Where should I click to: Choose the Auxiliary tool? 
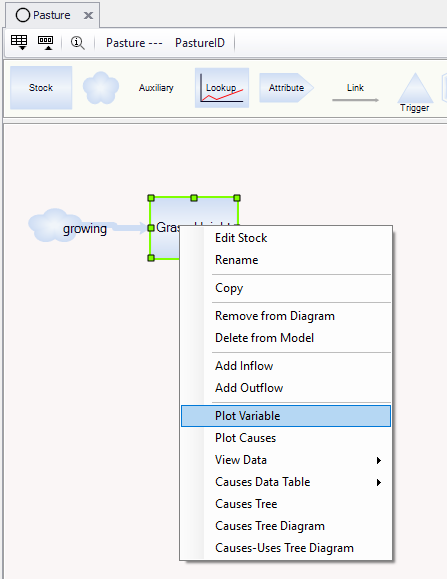pyautogui.click(x=156, y=88)
